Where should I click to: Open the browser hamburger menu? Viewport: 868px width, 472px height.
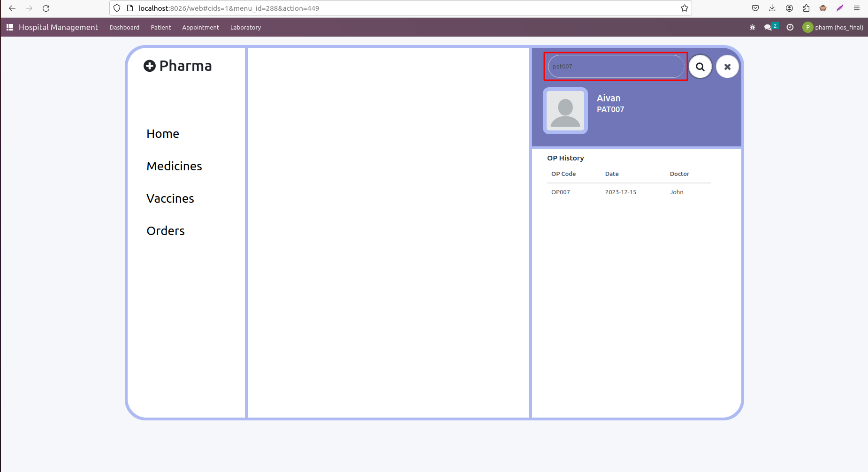tap(857, 8)
